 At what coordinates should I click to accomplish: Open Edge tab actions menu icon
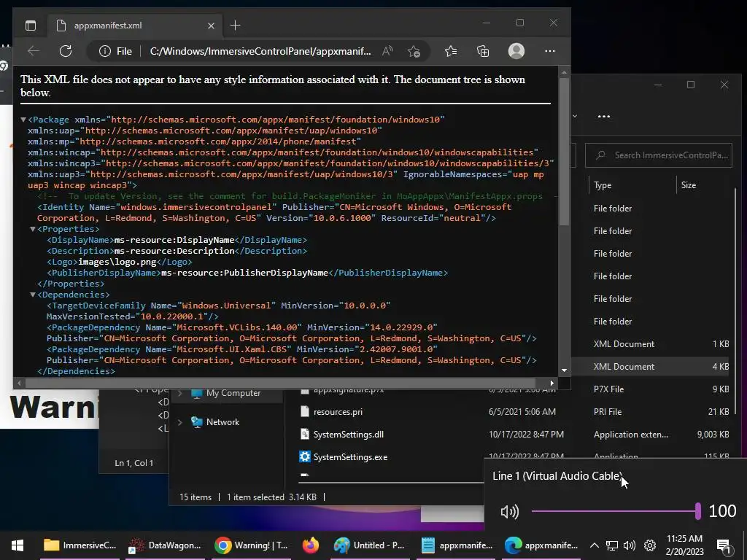tap(31, 26)
